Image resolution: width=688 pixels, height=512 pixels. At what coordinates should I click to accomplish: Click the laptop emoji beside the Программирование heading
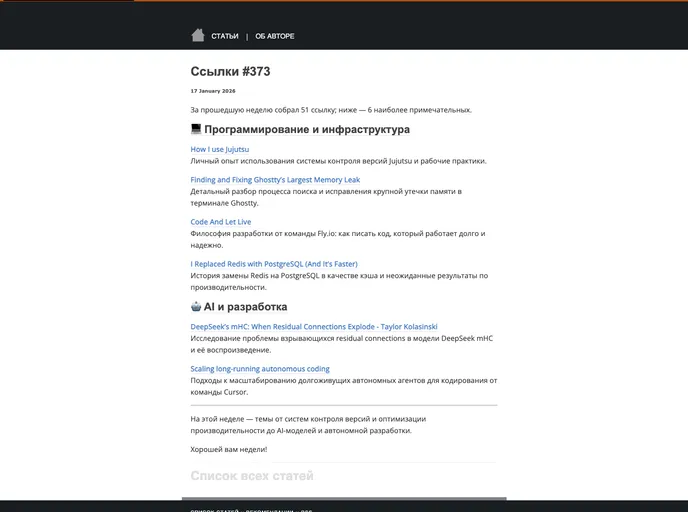tap(196, 129)
